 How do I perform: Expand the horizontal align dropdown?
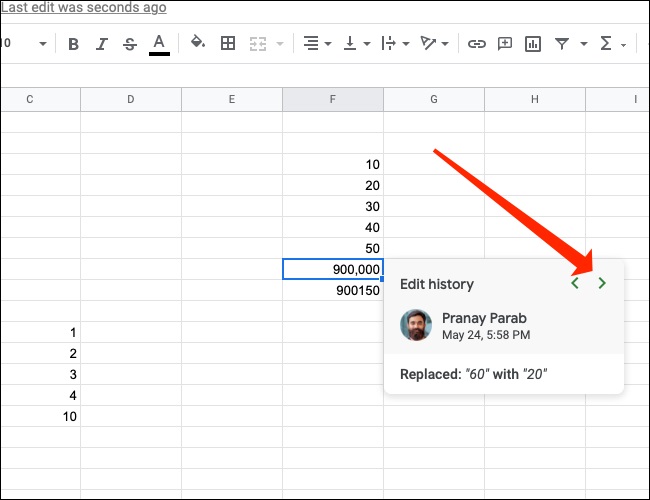[x=316, y=44]
